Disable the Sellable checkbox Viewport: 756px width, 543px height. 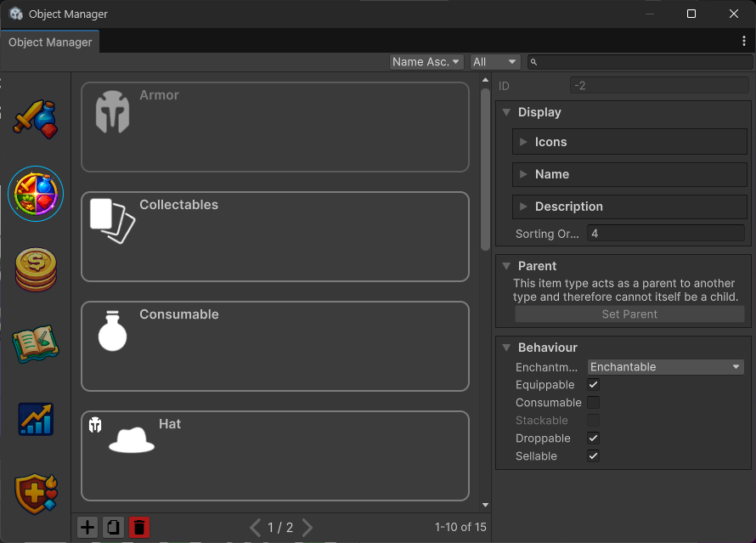click(x=594, y=456)
